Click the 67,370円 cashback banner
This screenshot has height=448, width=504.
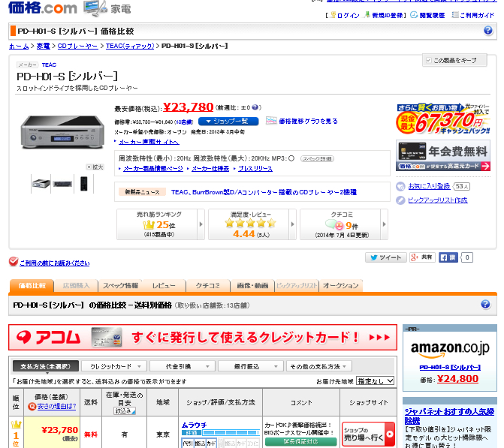[x=443, y=119]
